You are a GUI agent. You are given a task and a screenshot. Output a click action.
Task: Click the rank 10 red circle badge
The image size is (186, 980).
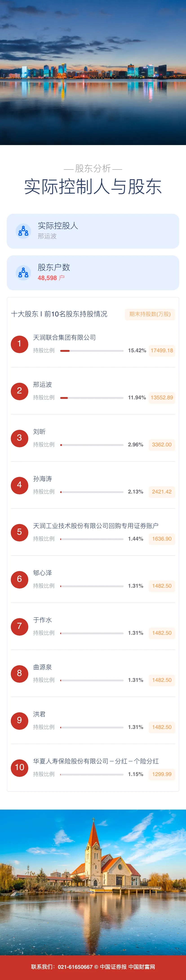point(20,767)
